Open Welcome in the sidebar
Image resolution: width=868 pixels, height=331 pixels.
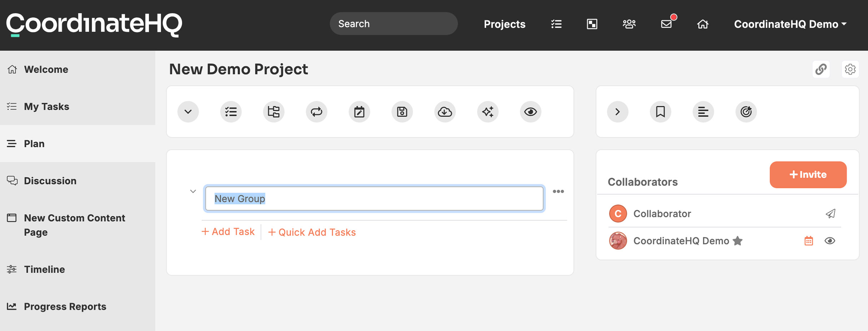pyautogui.click(x=78, y=69)
